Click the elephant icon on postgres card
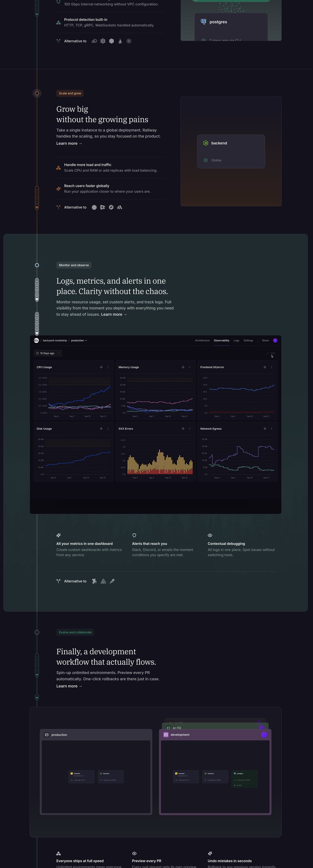313x868 pixels. pyautogui.click(x=203, y=21)
